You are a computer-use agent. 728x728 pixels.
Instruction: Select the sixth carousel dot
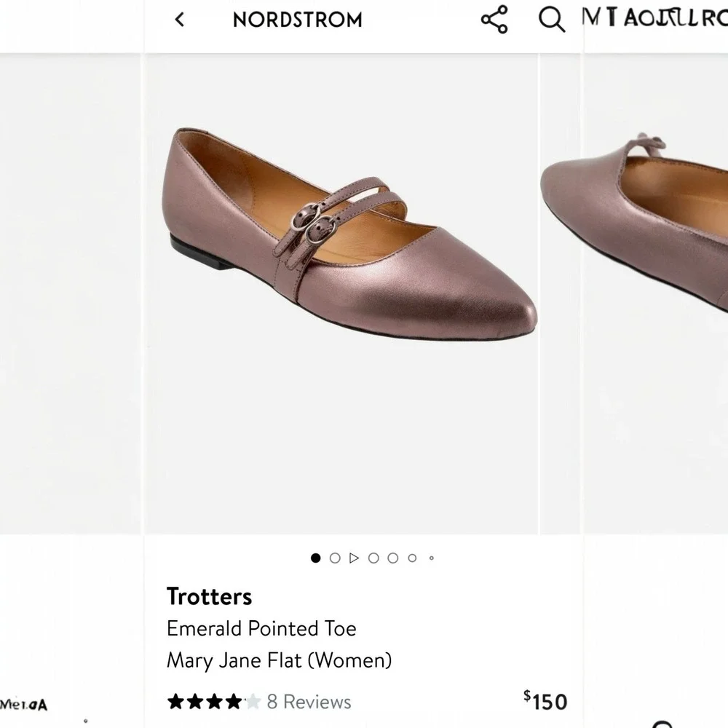(412, 558)
